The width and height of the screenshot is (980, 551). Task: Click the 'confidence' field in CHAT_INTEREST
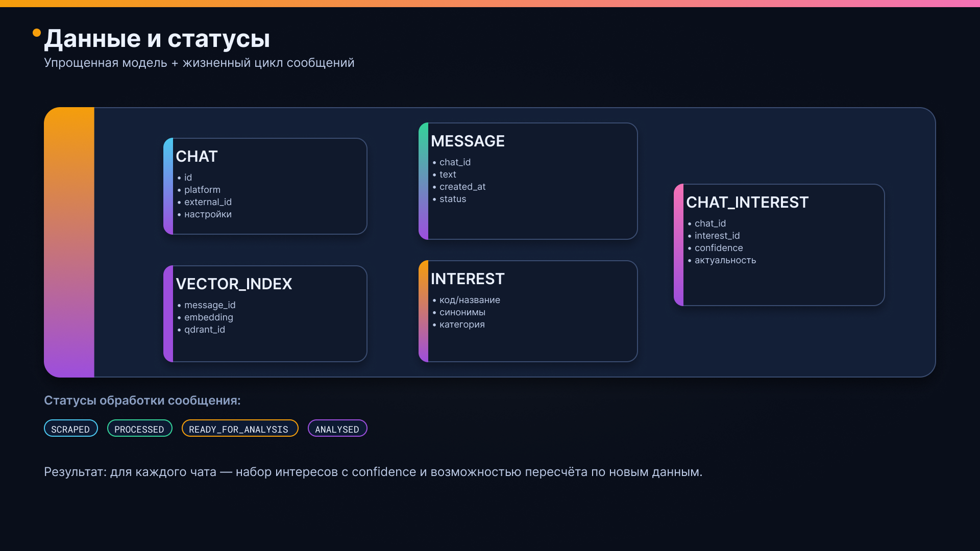pos(718,248)
